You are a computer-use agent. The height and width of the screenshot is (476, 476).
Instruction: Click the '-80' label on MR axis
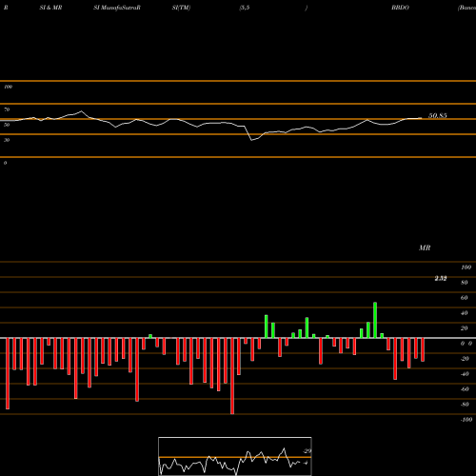pyautogui.click(x=465, y=405)
